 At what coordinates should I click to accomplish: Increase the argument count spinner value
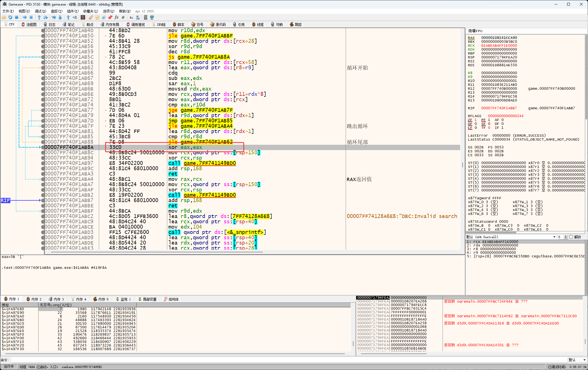pyautogui.click(x=566, y=236)
